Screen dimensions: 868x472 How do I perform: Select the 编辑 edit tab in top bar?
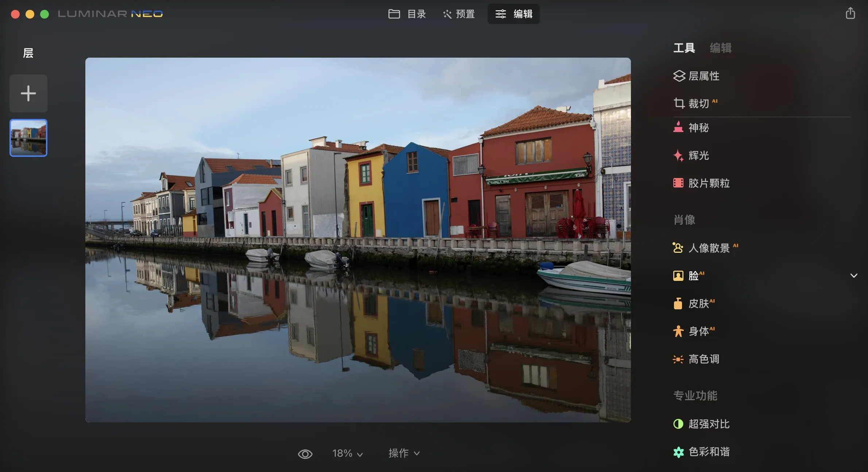[514, 14]
